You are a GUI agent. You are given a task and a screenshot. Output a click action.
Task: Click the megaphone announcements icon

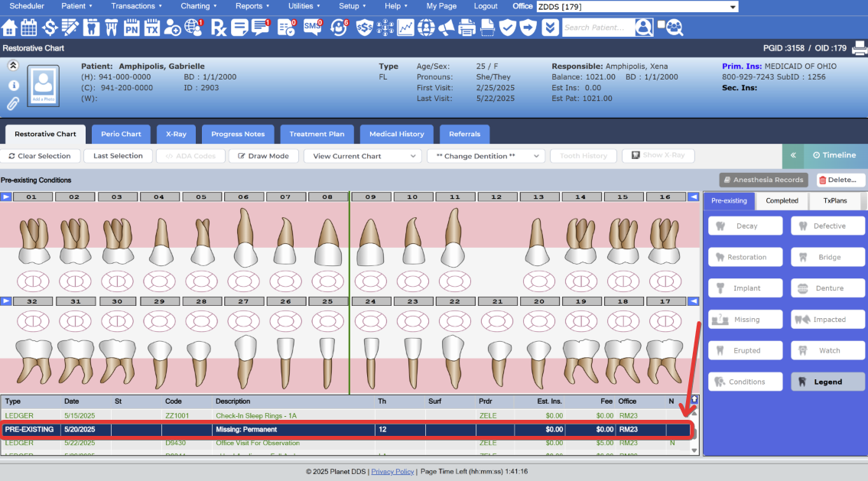446,27
